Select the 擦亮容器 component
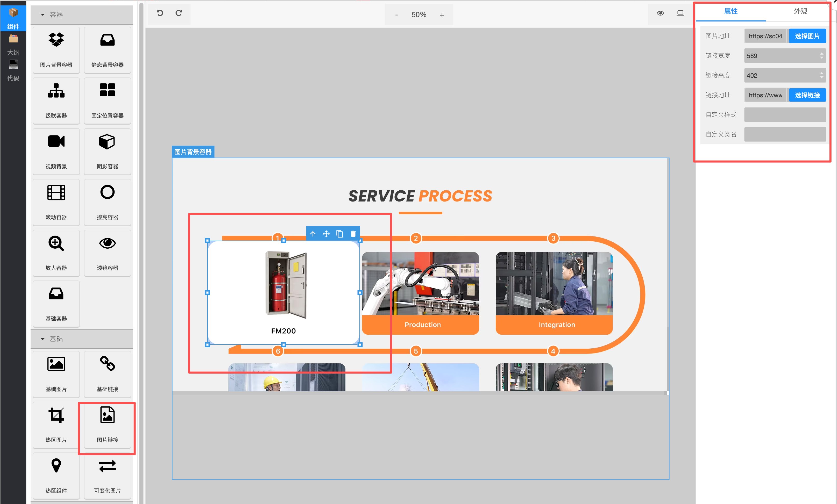 (107, 202)
